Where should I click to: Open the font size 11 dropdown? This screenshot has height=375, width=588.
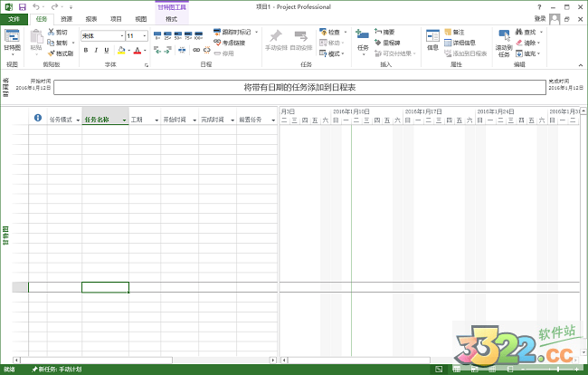(x=145, y=35)
